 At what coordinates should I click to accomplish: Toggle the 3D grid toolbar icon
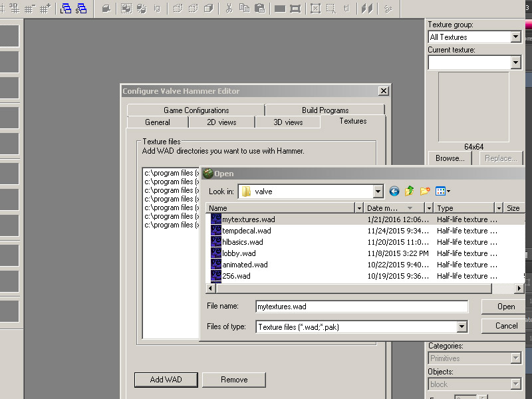[x=15, y=8]
